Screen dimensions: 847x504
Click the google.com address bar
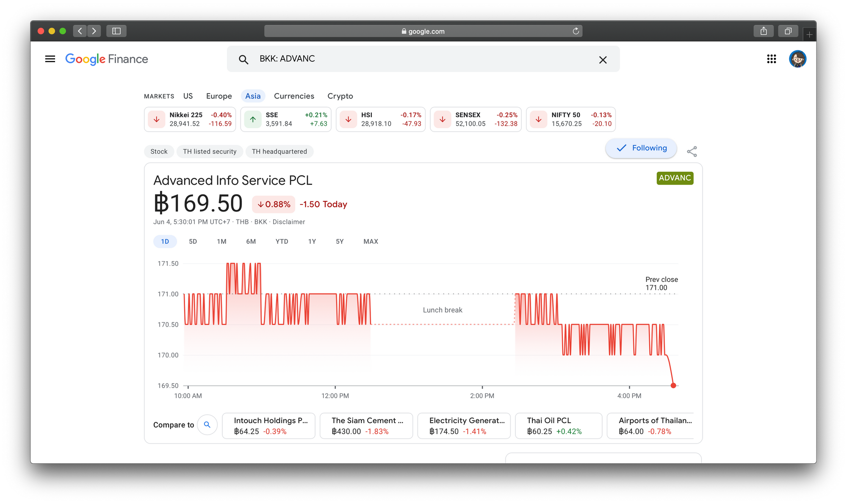pyautogui.click(x=423, y=31)
